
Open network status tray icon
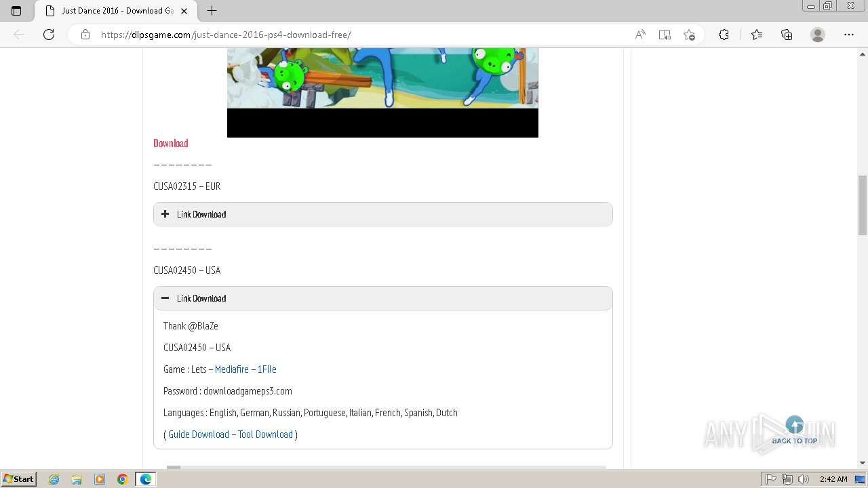point(787,479)
